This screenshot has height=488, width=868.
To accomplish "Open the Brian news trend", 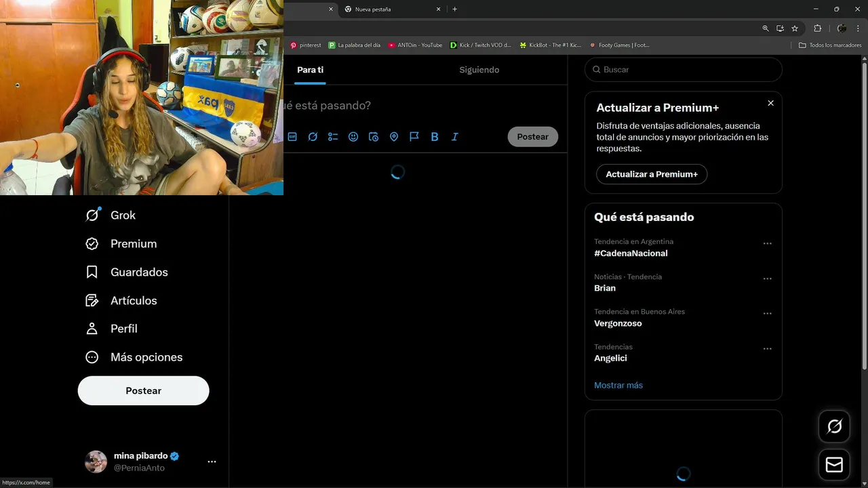I will click(x=605, y=288).
